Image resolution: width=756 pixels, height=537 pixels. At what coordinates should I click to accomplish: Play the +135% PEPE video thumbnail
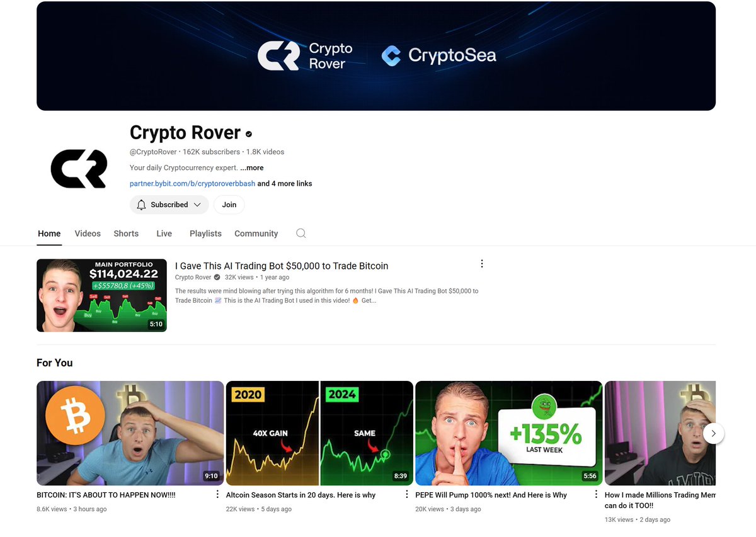click(509, 433)
